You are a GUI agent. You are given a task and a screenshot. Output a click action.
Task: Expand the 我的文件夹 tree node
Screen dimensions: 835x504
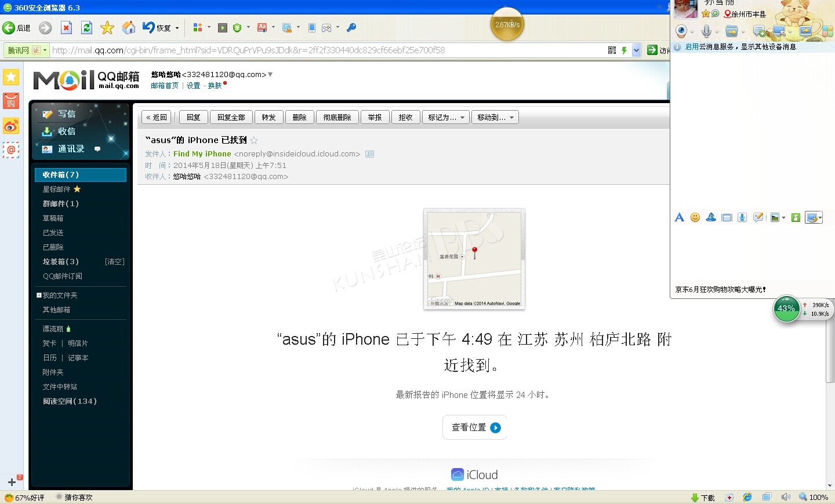tap(39, 295)
